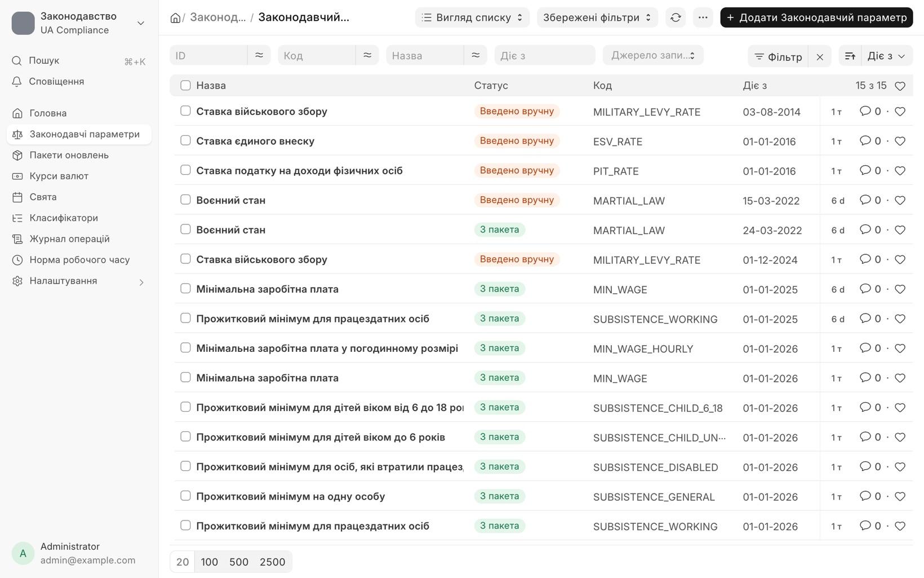
Task: Click the refresh list icon
Action: pos(676,17)
